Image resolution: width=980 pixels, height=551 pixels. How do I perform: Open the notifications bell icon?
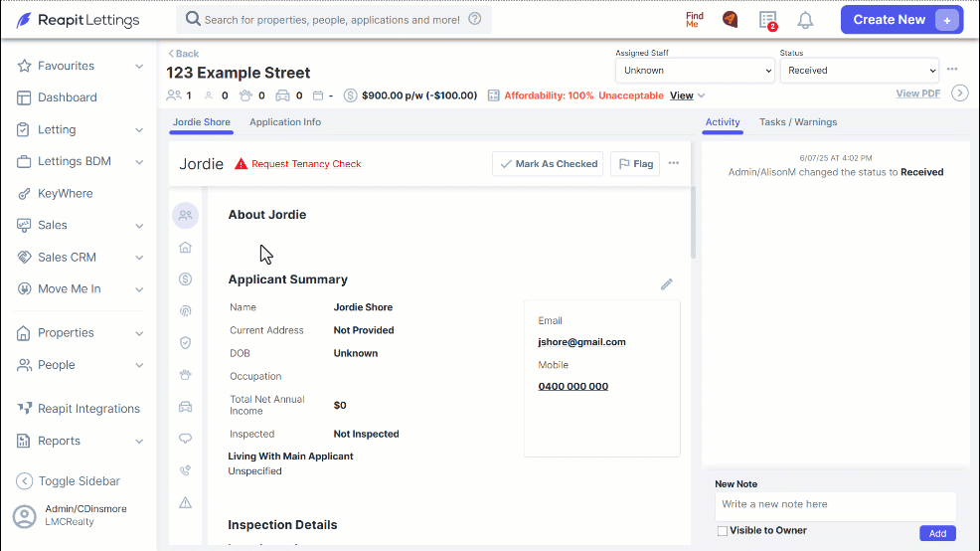[806, 20]
